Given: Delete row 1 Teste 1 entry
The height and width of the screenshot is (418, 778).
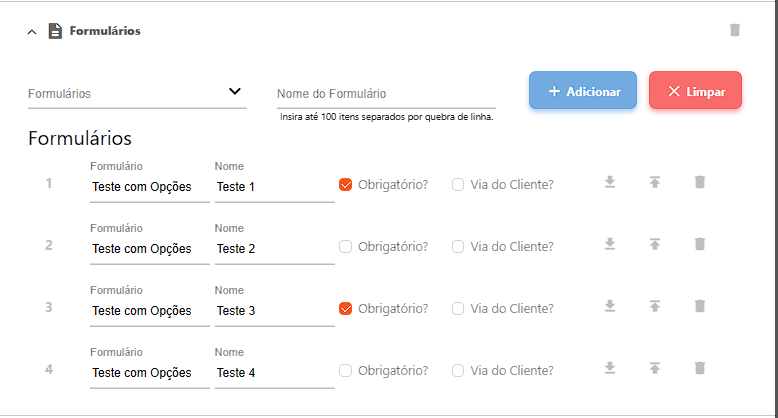Looking at the screenshot, I should pos(700,183).
